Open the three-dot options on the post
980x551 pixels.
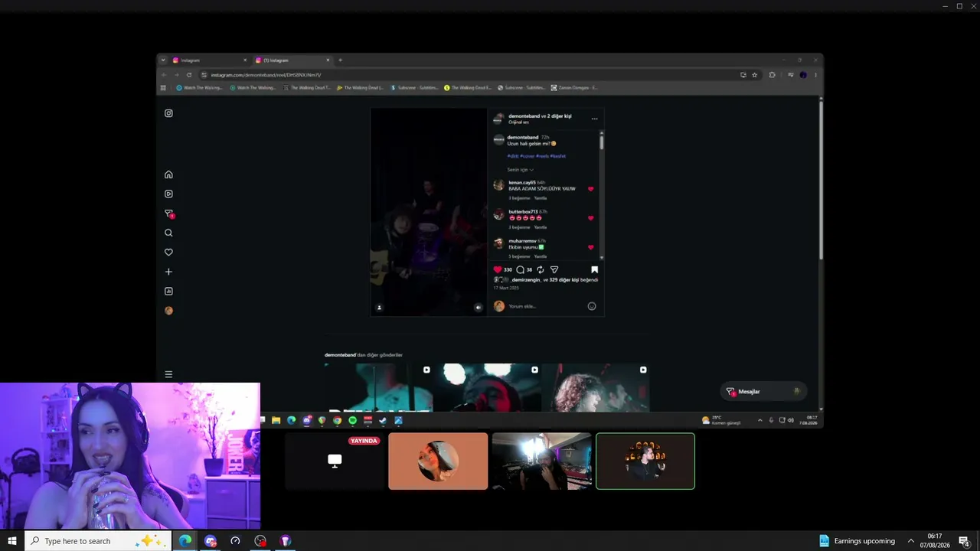pos(594,119)
